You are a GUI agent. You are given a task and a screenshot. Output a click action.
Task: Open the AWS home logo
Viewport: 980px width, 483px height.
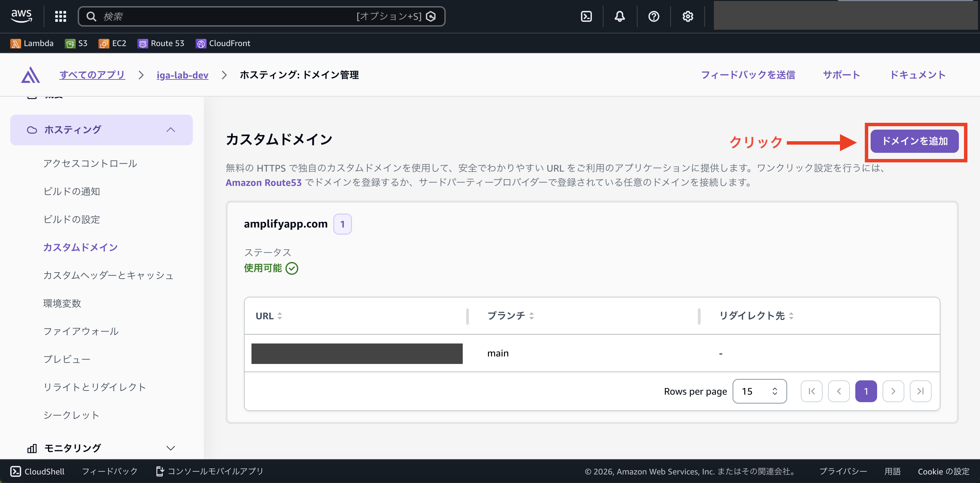21,16
